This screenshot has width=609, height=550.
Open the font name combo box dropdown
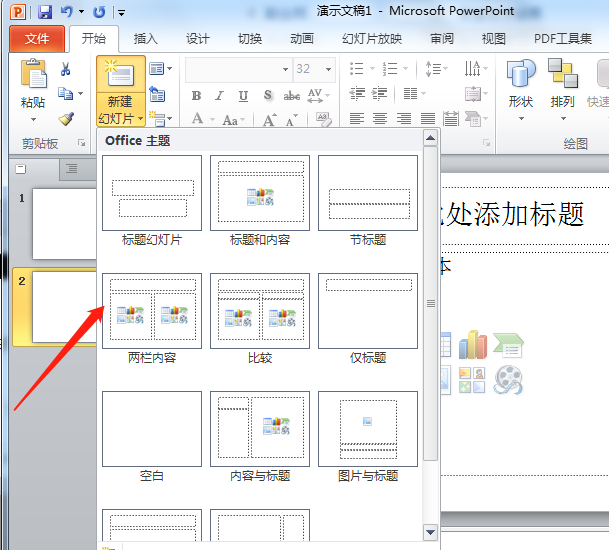tap(285, 70)
